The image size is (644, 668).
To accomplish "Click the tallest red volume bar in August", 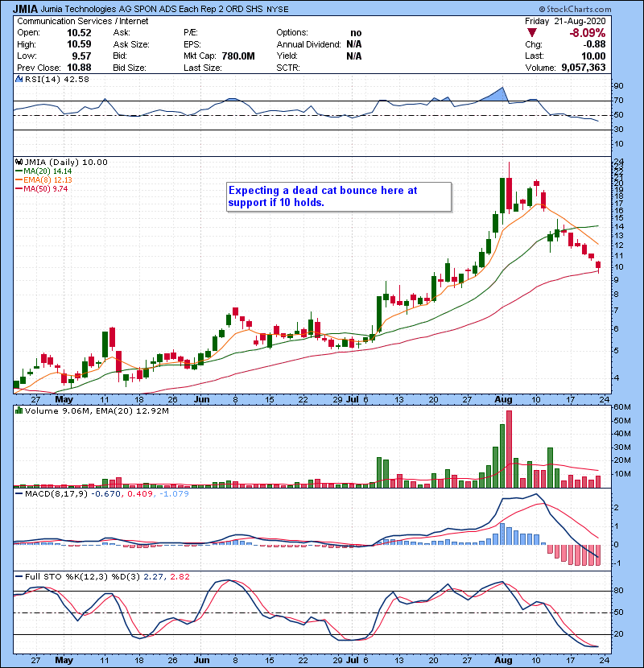I will 509,449.
